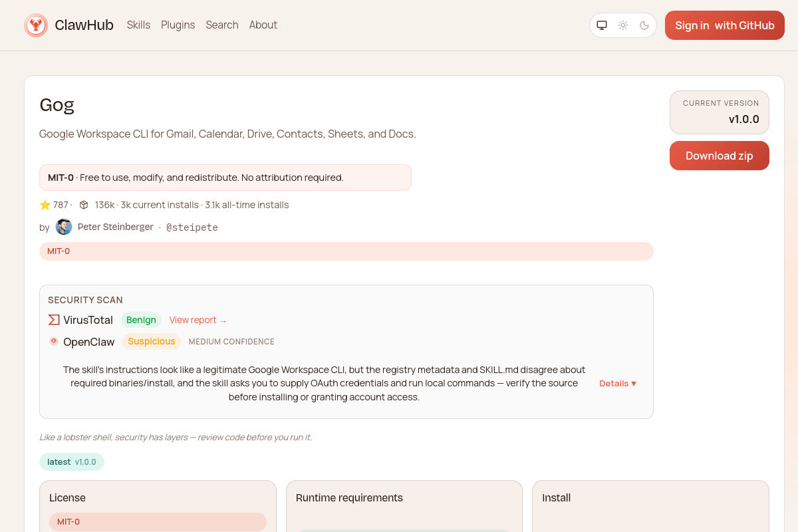Open the latest v1.0.0 version selector
Image resolution: width=798 pixels, height=532 pixels.
[72, 462]
